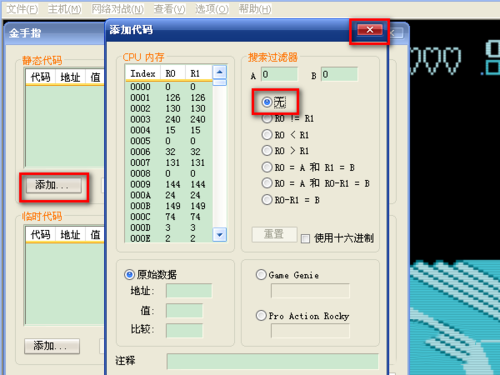Image resolution: width=500 pixels, height=375 pixels.
Task: Click the 地址 input field
Action: [x=189, y=291]
